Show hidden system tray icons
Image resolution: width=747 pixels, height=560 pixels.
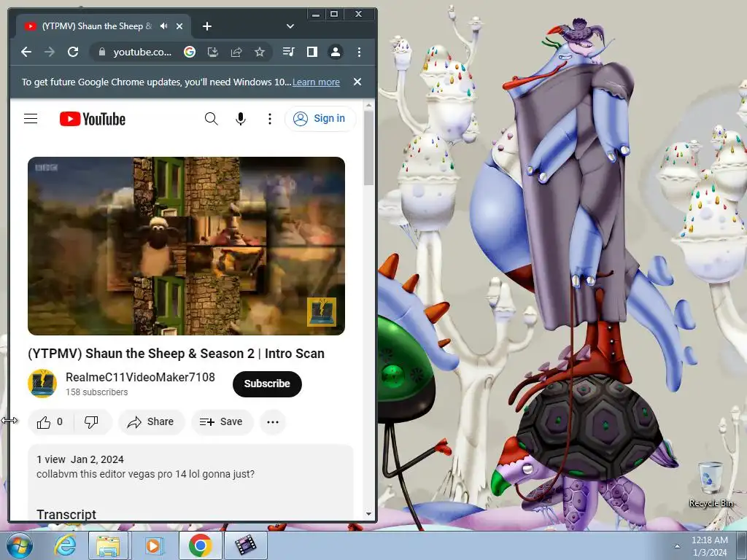(x=676, y=546)
